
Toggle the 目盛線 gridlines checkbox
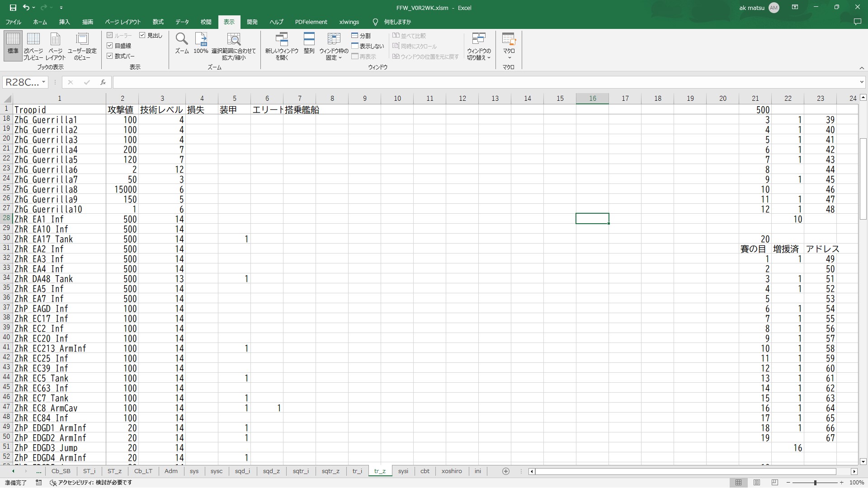pyautogui.click(x=109, y=46)
